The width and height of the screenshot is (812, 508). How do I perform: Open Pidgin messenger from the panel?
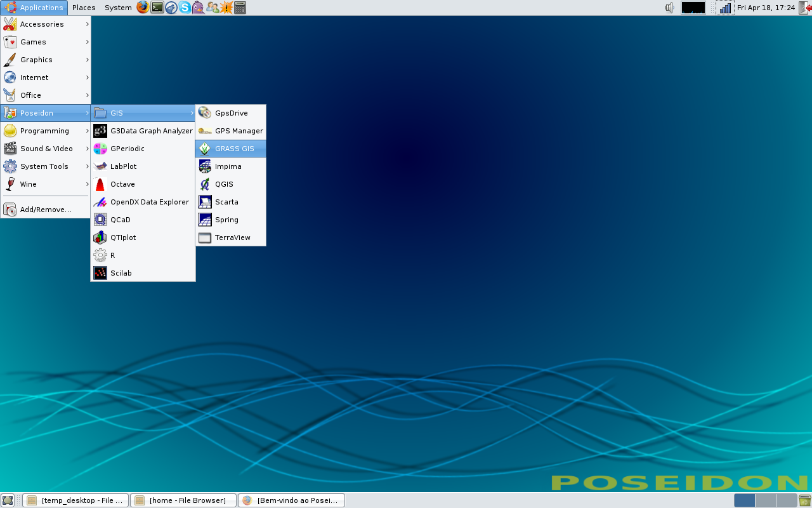click(199, 8)
